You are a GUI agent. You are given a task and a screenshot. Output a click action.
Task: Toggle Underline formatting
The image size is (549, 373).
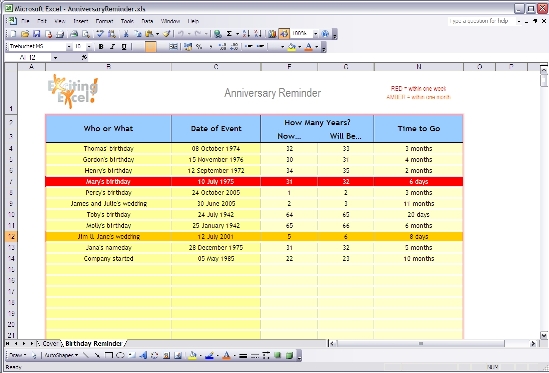tap(124, 47)
